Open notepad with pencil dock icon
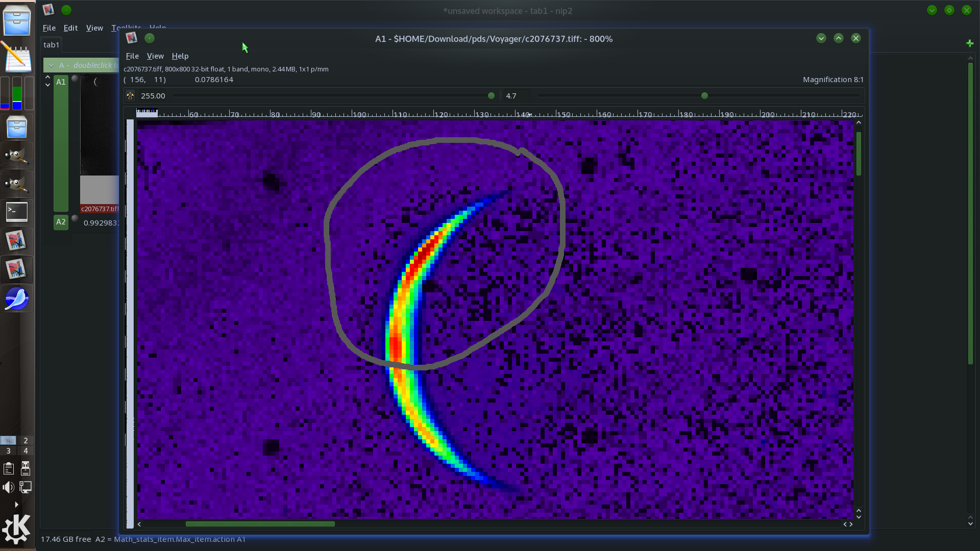 [x=17, y=57]
